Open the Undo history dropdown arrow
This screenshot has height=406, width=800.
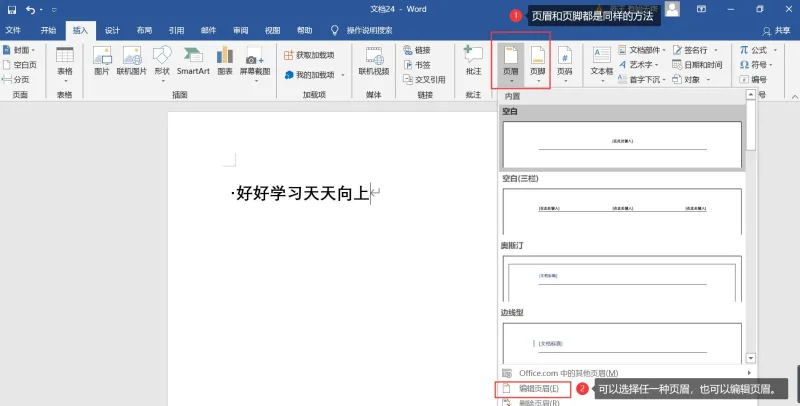click(41, 10)
